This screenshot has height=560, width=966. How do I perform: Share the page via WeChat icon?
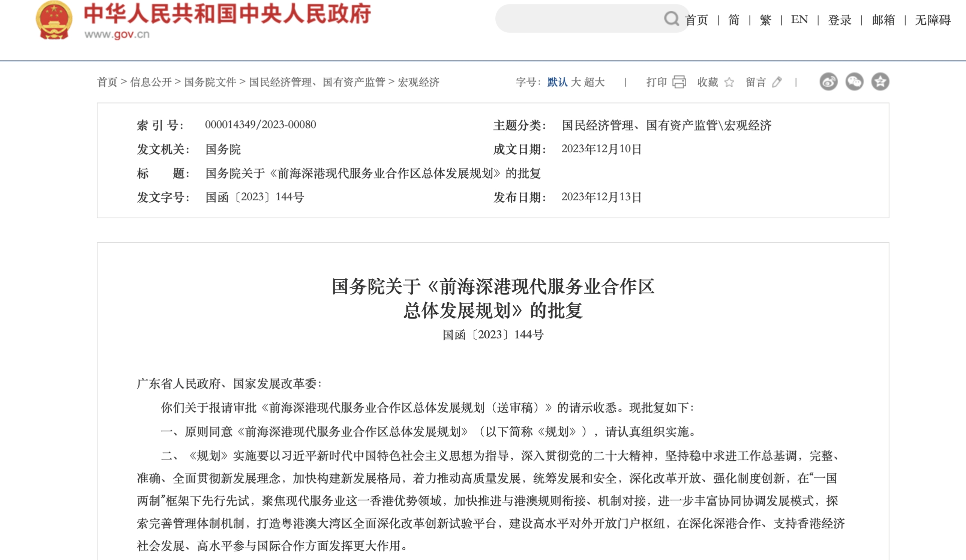[854, 82]
